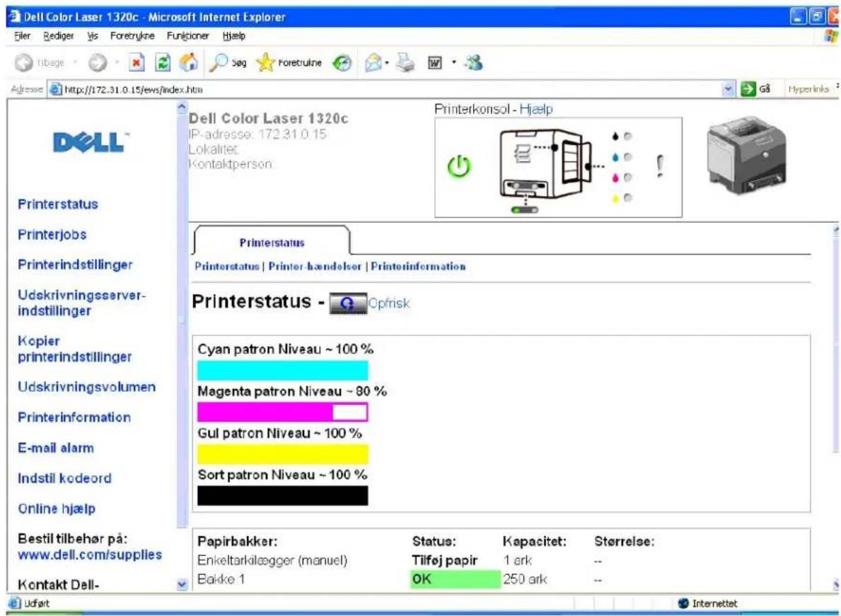
Task: Print the page with printer icon
Action: (405, 63)
